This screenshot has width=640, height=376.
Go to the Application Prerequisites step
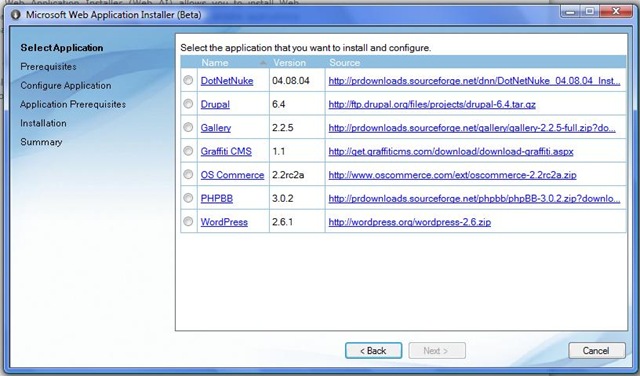point(73,104)
